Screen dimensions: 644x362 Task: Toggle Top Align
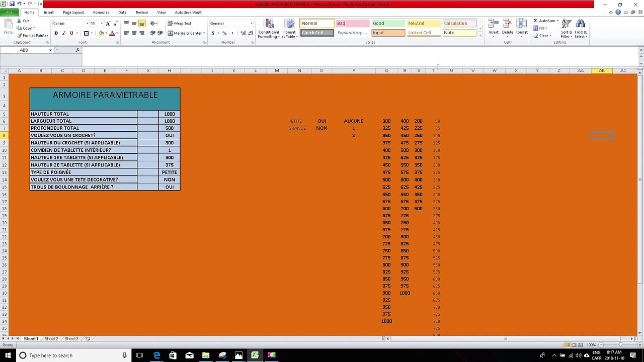[126, 24]
